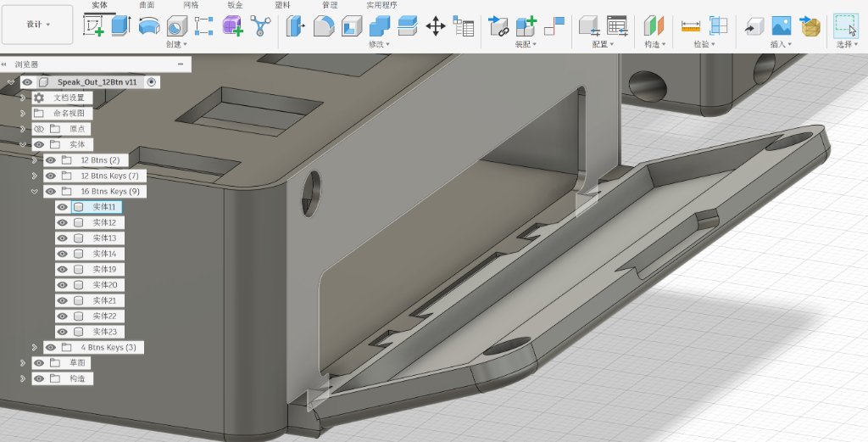The image size is (868, 442).
Task: Toggle visibility of 草图 folder
Action: (x=39, y=363)
